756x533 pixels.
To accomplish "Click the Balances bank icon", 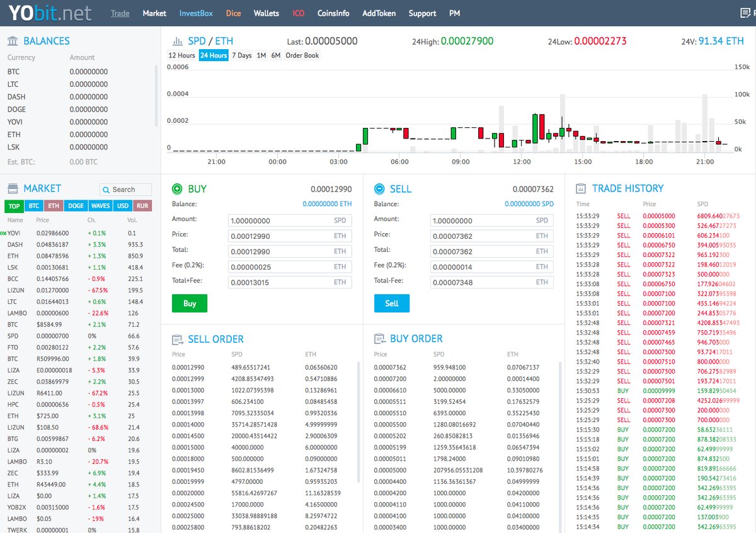I will [x=13, y=41].
